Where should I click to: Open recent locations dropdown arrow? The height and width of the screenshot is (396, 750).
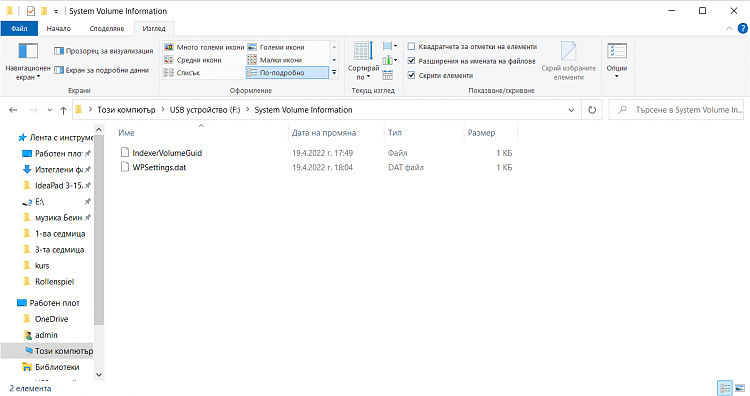(x=50, y=110)
